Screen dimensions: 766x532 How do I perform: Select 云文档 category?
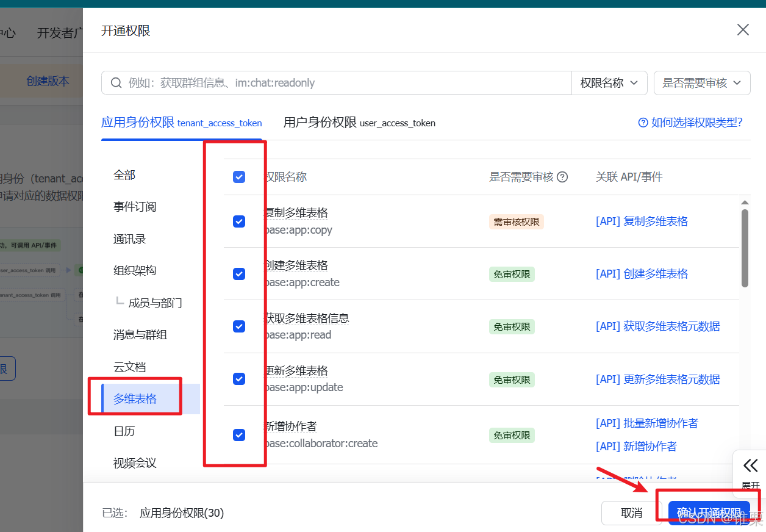click(x=130, y=367)
